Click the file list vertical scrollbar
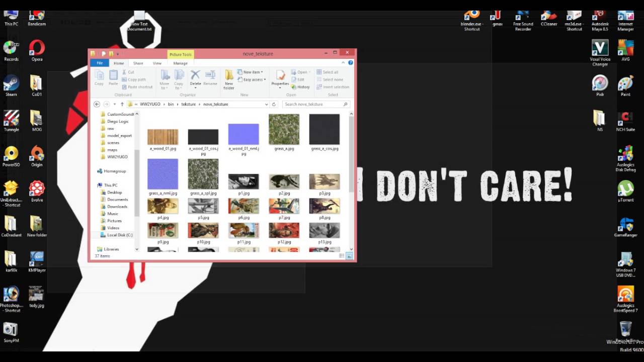This screenshot has width=644, height=362. [x=351, y=180]
